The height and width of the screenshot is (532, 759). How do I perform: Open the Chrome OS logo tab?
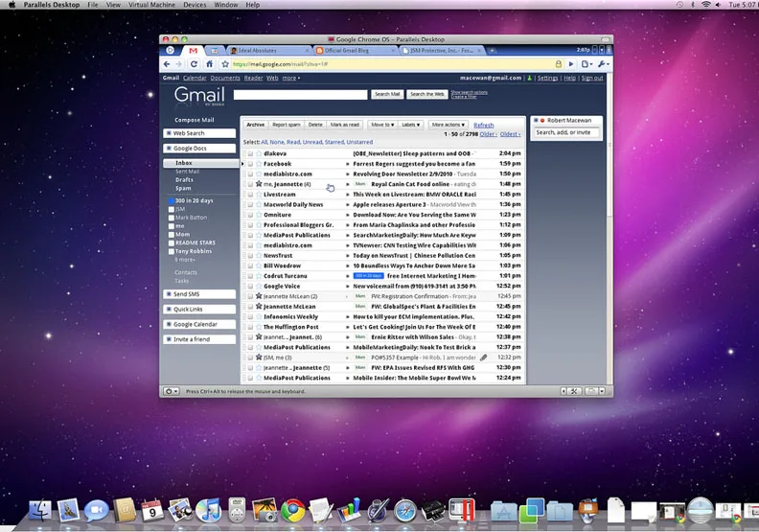tap(170, 51)
